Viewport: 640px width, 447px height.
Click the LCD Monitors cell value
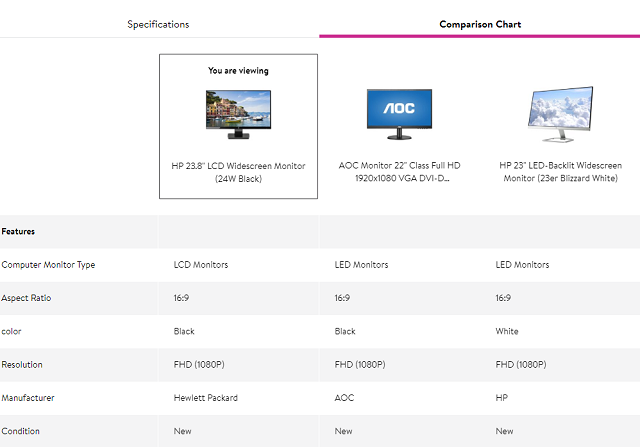(201, 265)
